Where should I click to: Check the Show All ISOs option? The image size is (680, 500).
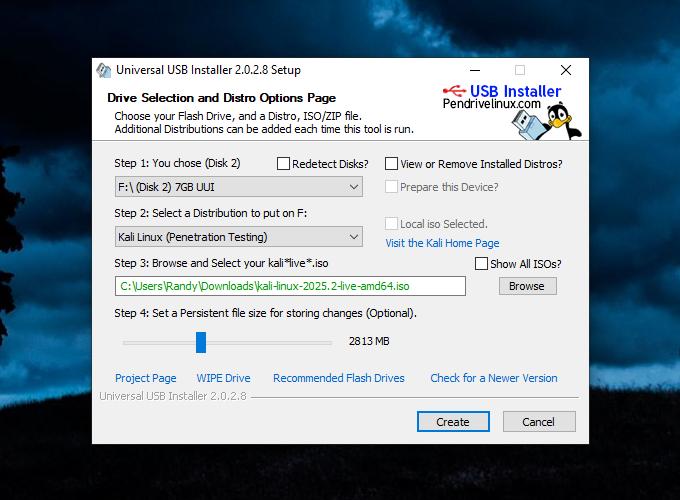click(482, 264)
